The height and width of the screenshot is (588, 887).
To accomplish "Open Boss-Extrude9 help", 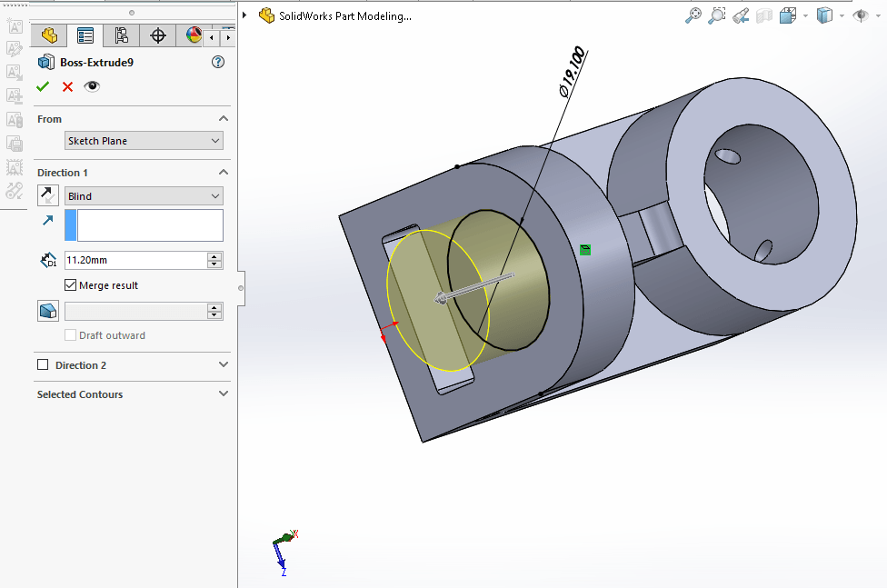I will (x=217, y=62).
